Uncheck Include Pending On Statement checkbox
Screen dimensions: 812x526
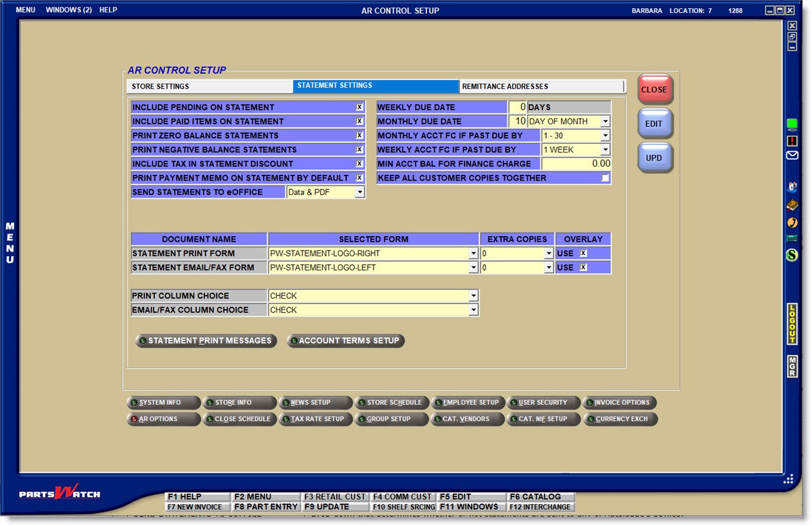click(x=359, y=107)
